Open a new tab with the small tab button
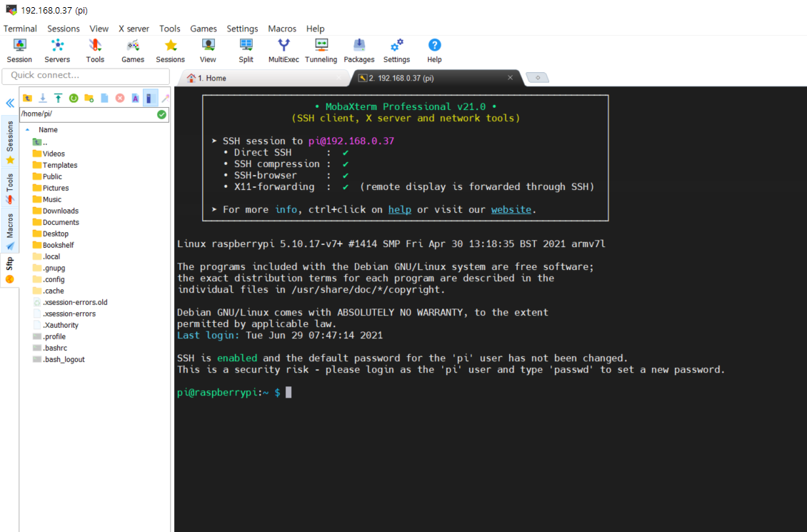Screen dimensions: 807x532 pyautogui.click(x=537, y=78)
